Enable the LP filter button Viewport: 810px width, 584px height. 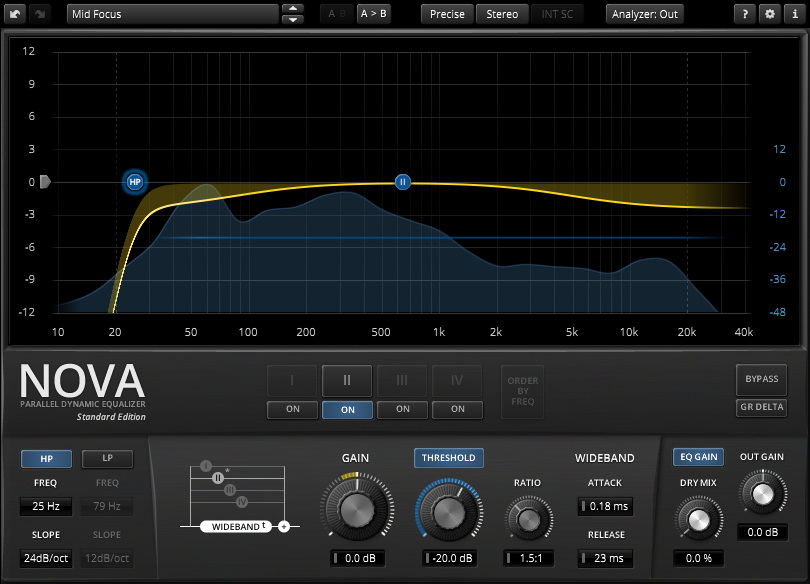[x=107, y=458]
